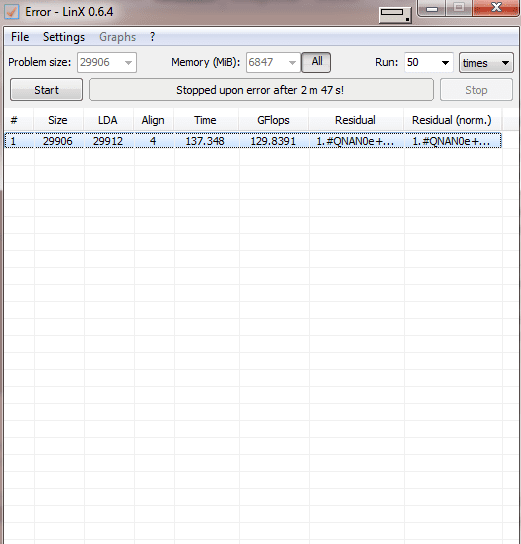The image size is (521, 544).
Task: Expand the Problem size dropdown
Action: [x=128, y=63]
